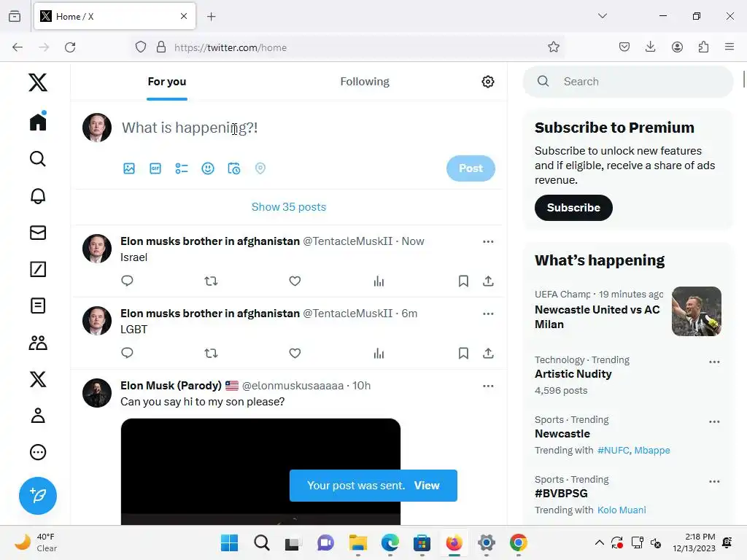This screenshot has width=747, height=560.
Task: Open the emoji picker in the composer
Action: click(x=208, y=168)
